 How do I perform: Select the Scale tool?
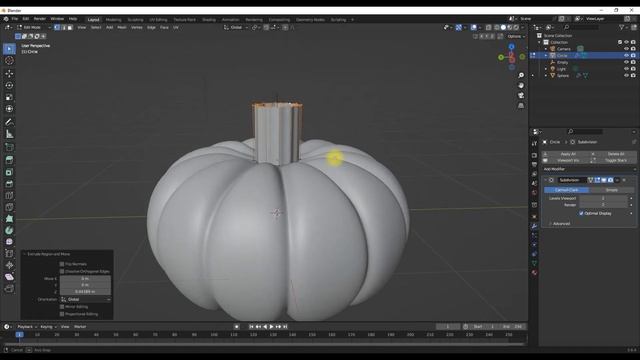9,97
